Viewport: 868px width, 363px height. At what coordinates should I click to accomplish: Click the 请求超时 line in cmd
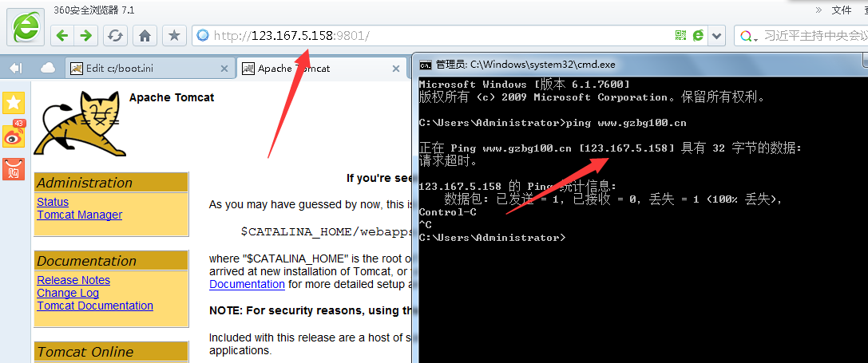(x=449, y=162)
